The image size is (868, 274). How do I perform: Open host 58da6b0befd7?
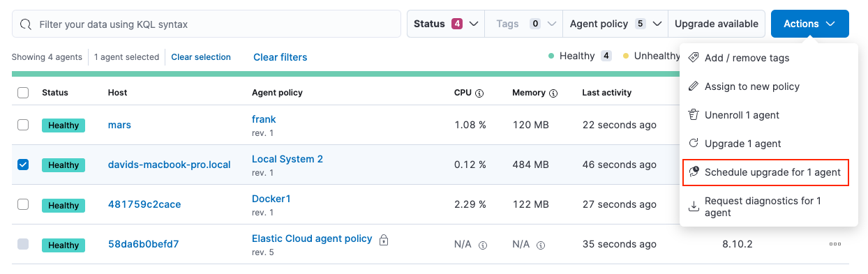pyautogui.click(x=143, y=244)
